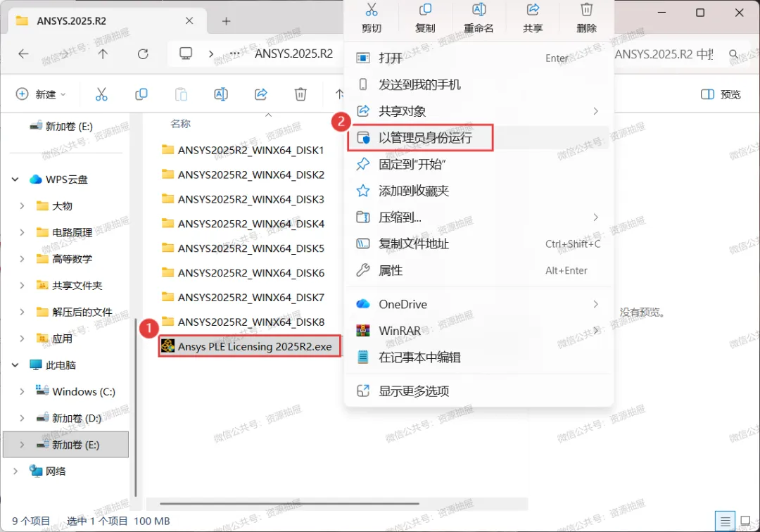Screen dimensions: 760x532
Task: Expand the 网络 tree node
Action: (x=15, y=471)
